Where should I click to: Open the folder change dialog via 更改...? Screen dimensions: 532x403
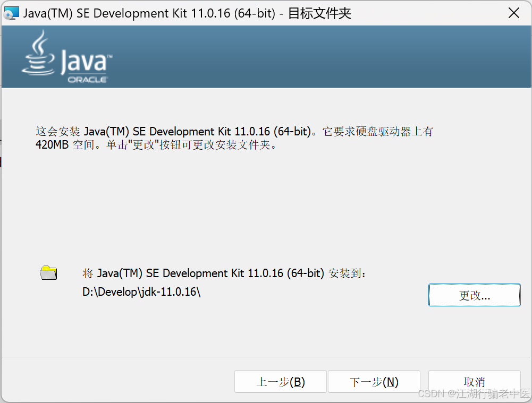(474, 295)
